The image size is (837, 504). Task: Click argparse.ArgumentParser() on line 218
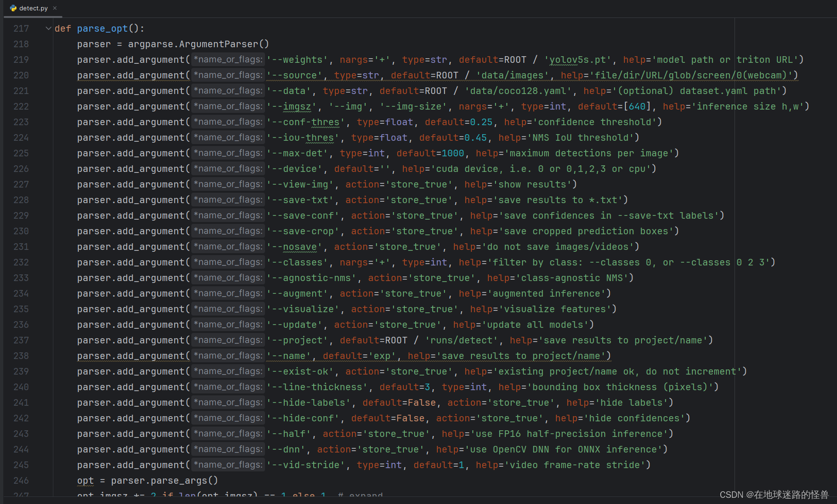coord(198,44)
